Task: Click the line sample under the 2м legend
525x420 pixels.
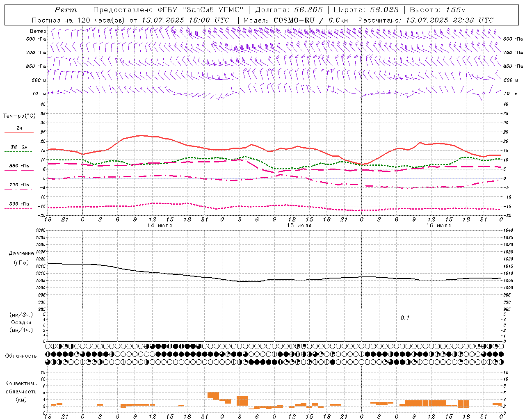Action: [19, 132]
